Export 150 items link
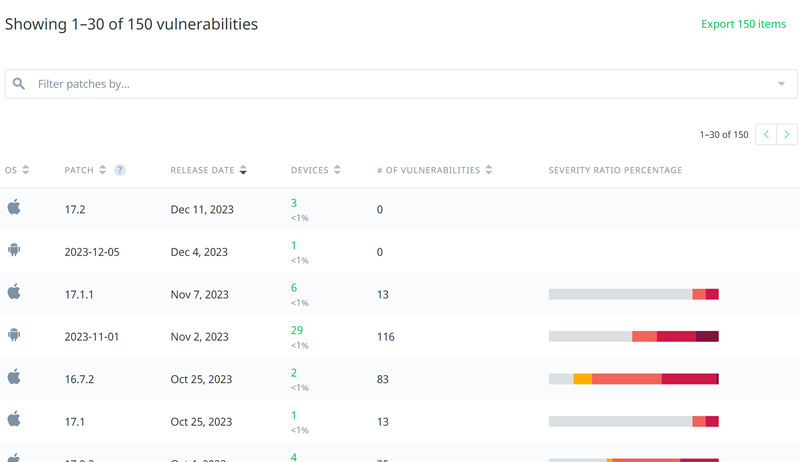The width and height of the screenshot is (800, 462). click(x=743, y=24)
